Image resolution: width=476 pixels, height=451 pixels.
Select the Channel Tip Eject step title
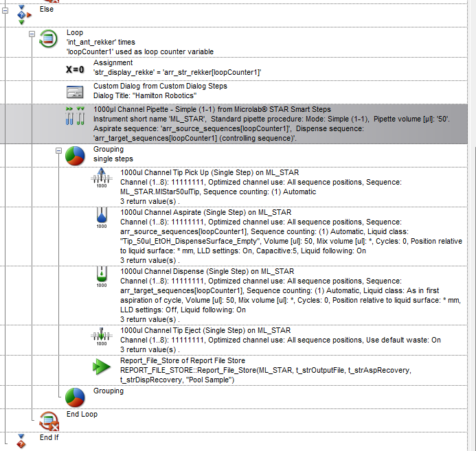[205, 331]
